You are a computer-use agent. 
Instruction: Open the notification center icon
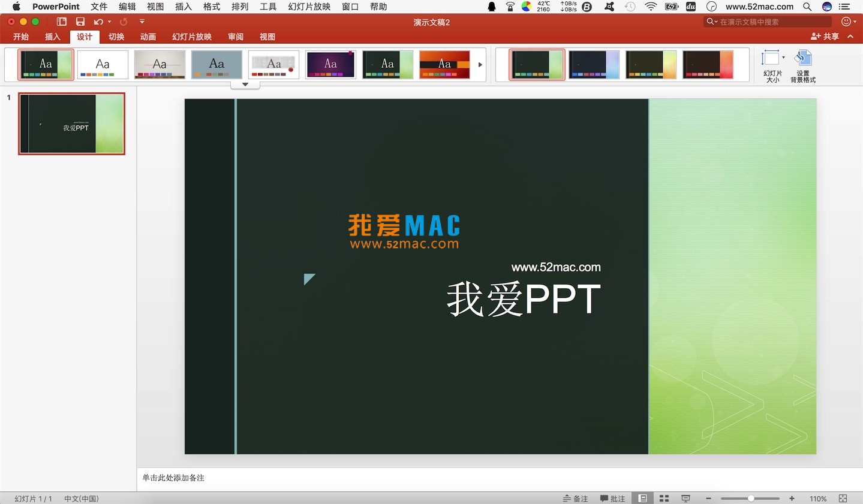[844, 7]
